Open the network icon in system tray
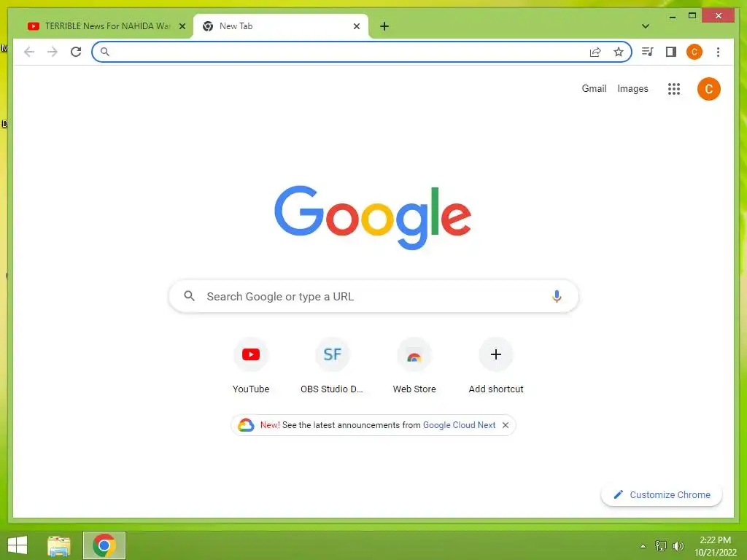 point(661,545)
